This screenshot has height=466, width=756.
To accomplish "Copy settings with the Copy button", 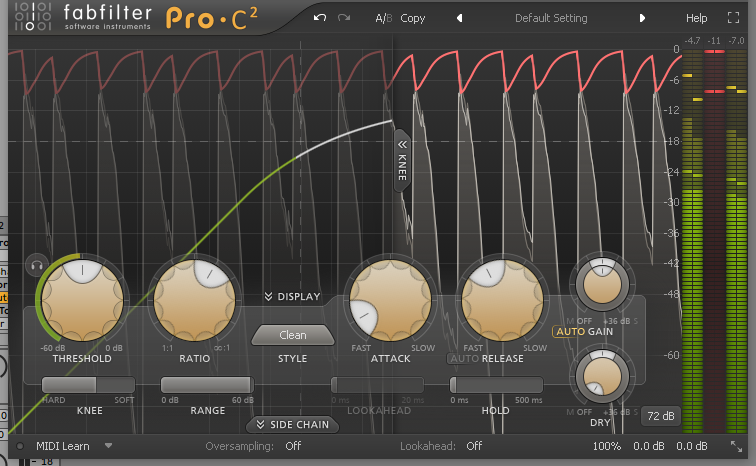I will (413, 18).
